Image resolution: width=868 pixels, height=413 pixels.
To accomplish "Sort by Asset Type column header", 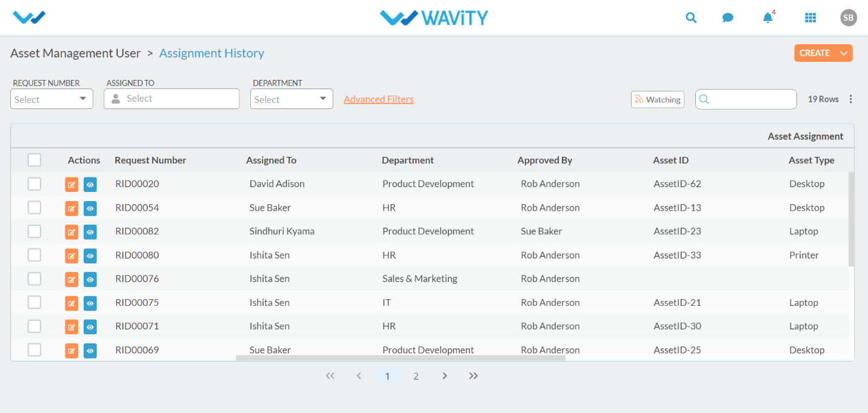I will [812, 160].
